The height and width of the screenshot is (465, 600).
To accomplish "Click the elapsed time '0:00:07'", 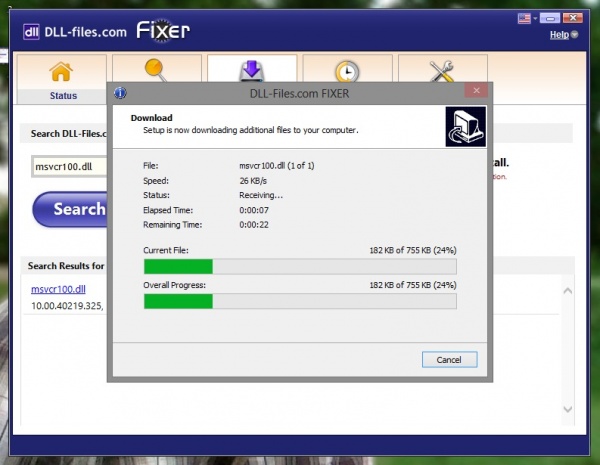I will [x=254, y=210].
